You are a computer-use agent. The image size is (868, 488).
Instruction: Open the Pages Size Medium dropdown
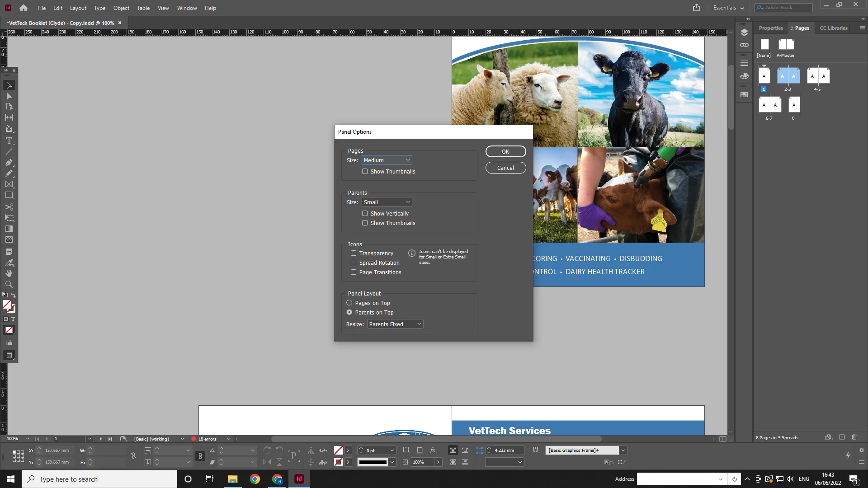pyautogui.click(x=387, y=160)
